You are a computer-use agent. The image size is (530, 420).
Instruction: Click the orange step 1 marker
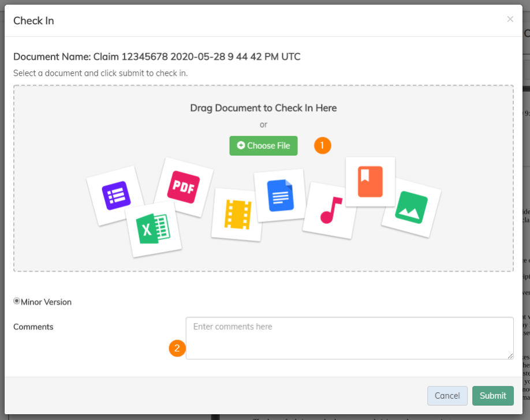click(323, 145)
